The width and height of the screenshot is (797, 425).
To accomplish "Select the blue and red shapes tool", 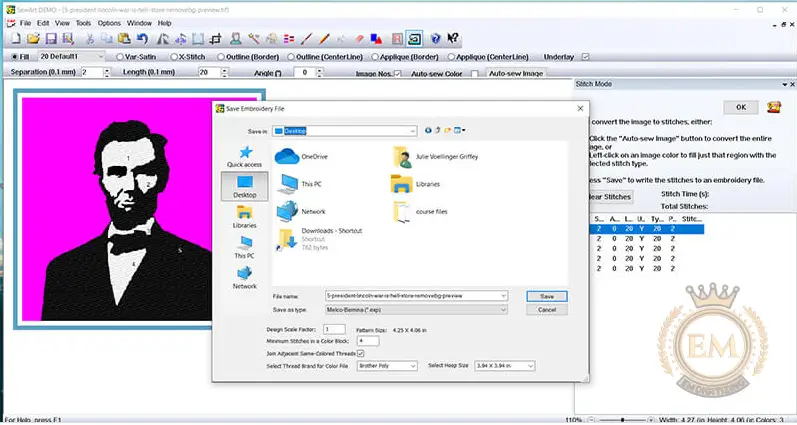I will coord(377,39).
